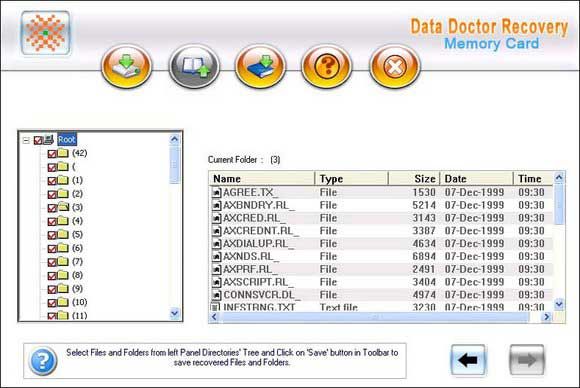
Task: Click the blue book save log button
Action: tap(260, 67)
